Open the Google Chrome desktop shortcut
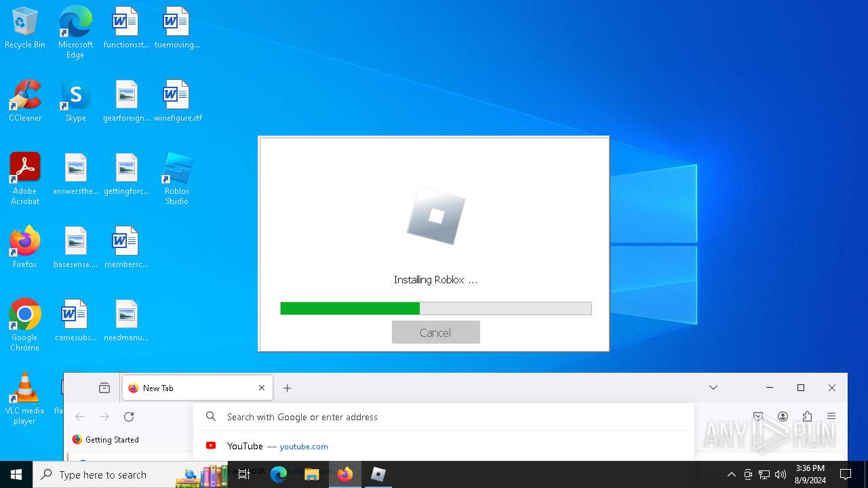The width and height of the screenshot is (868, 488). (x=25, y=325)
